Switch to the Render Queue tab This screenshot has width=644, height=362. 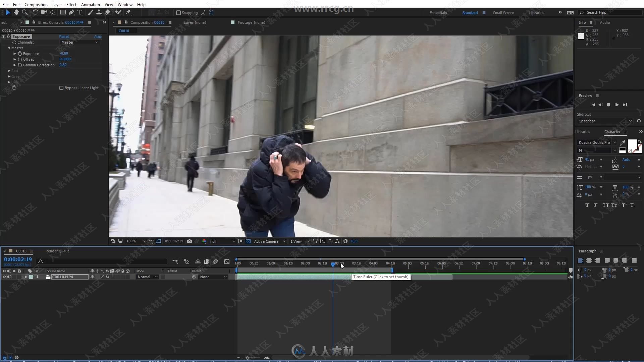[x=57, y=251]
